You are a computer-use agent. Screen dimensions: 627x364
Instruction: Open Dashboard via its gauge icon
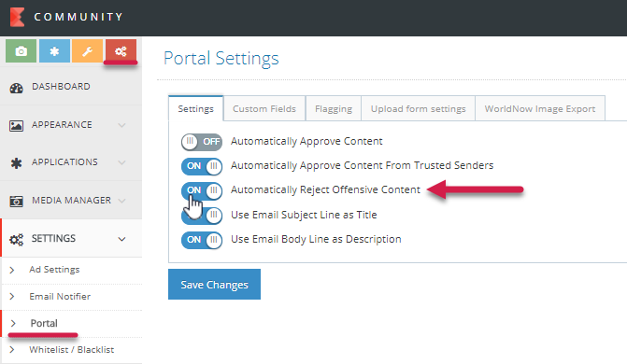coord(17,88)
